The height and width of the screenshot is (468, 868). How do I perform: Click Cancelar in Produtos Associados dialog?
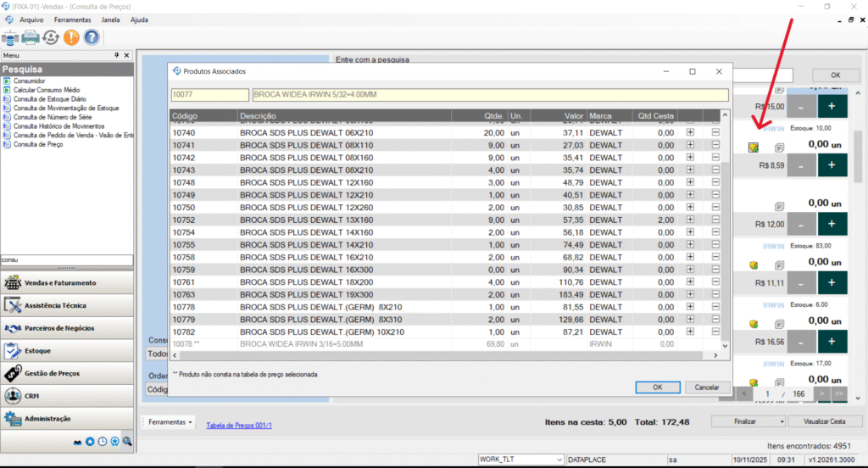[707, 387]
